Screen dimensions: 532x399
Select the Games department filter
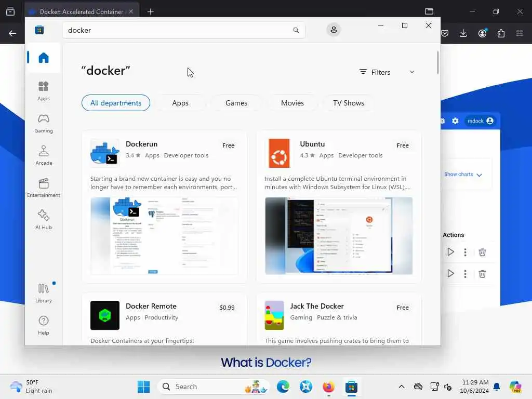click(236, 103)
